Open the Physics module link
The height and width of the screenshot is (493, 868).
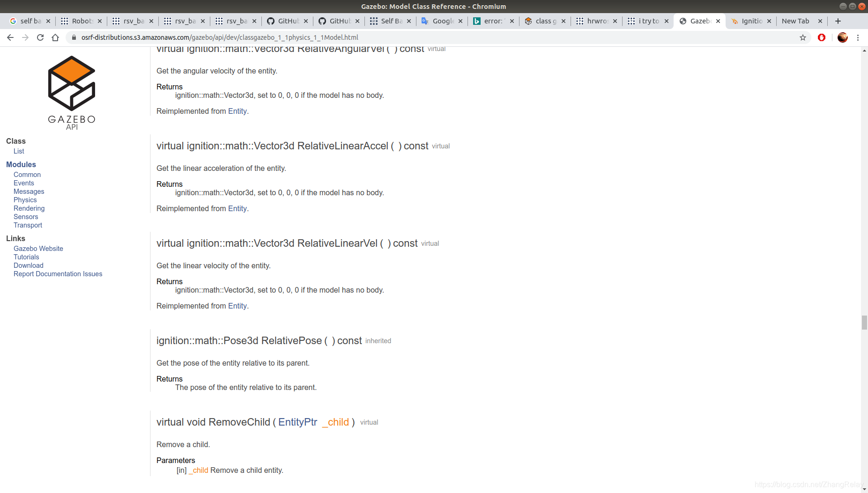pyautogui.click(x=25, y=200)
